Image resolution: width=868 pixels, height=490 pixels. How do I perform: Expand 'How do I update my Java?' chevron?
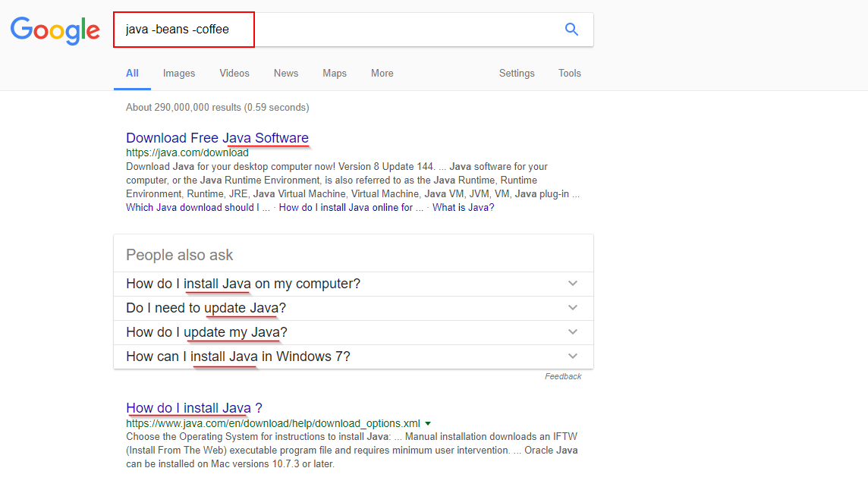(572, 332)
